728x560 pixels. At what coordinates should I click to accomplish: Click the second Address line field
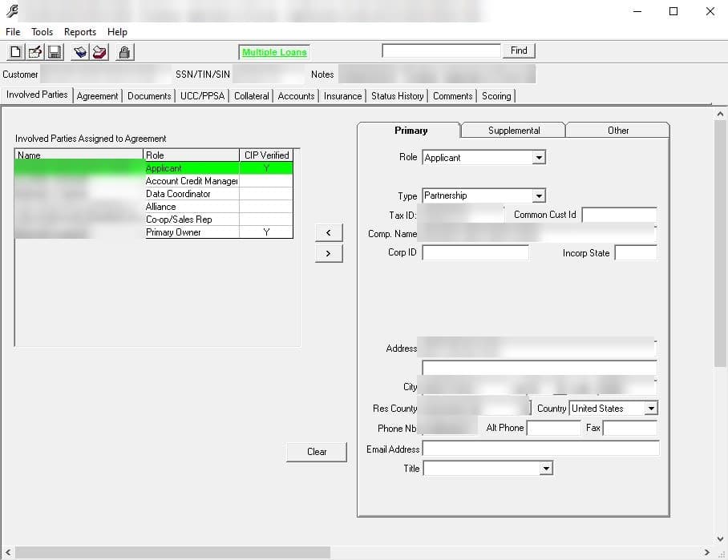click(540, 368)
